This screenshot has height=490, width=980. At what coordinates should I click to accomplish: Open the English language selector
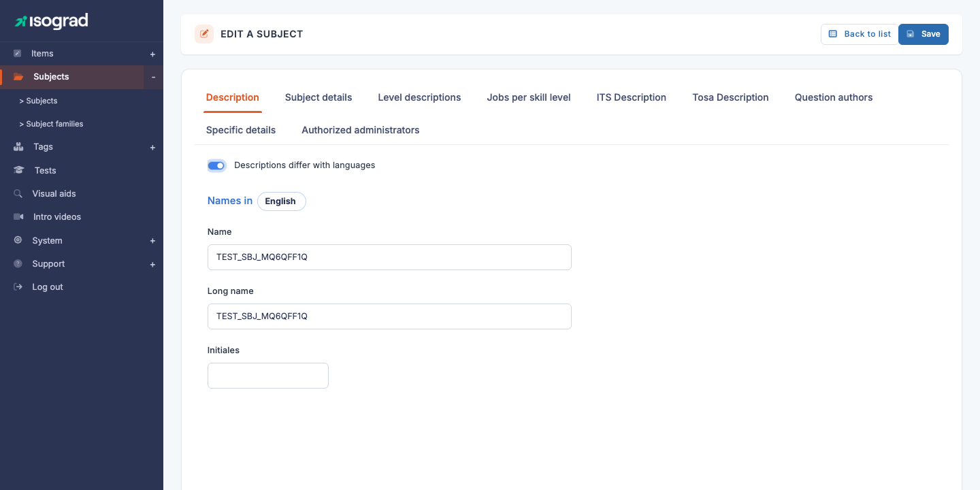(281, 201)
